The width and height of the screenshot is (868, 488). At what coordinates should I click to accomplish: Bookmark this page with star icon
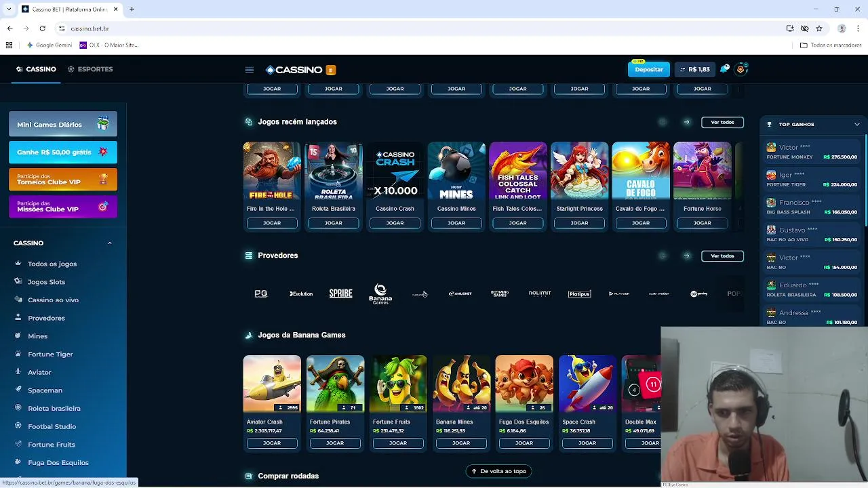point(819,28)
